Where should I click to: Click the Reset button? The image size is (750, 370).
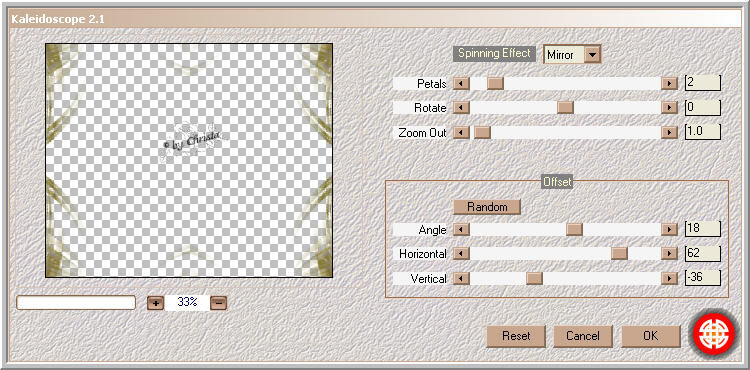(516, 336)
